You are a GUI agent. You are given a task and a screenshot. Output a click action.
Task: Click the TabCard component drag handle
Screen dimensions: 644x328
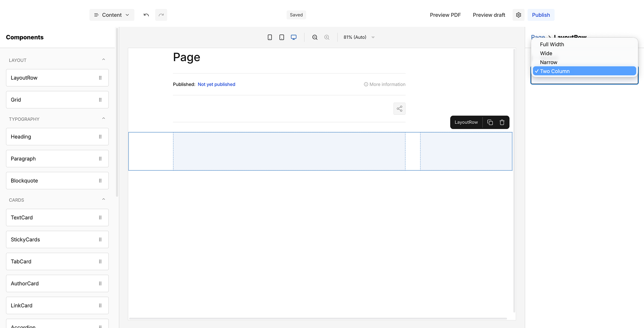[100, 262]
